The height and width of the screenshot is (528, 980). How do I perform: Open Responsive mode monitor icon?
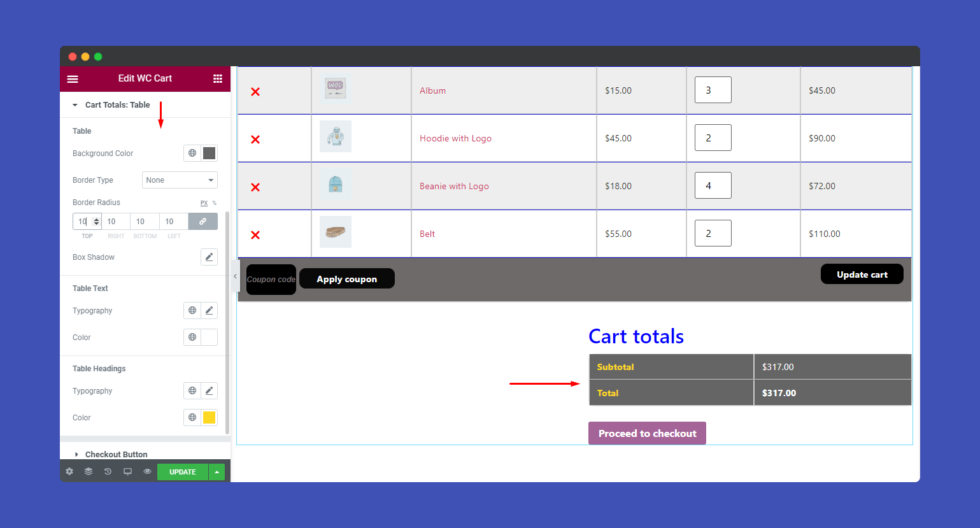click(x=127, y=471)
